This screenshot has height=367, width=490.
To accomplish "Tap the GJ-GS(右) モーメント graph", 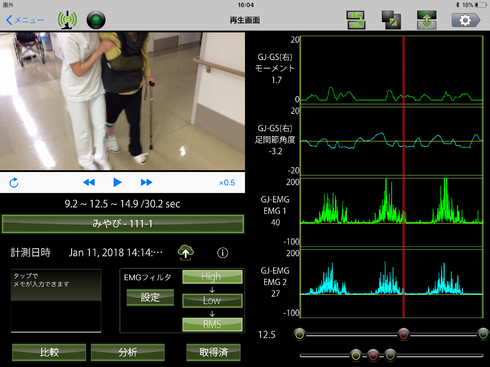I will point(392,70).
